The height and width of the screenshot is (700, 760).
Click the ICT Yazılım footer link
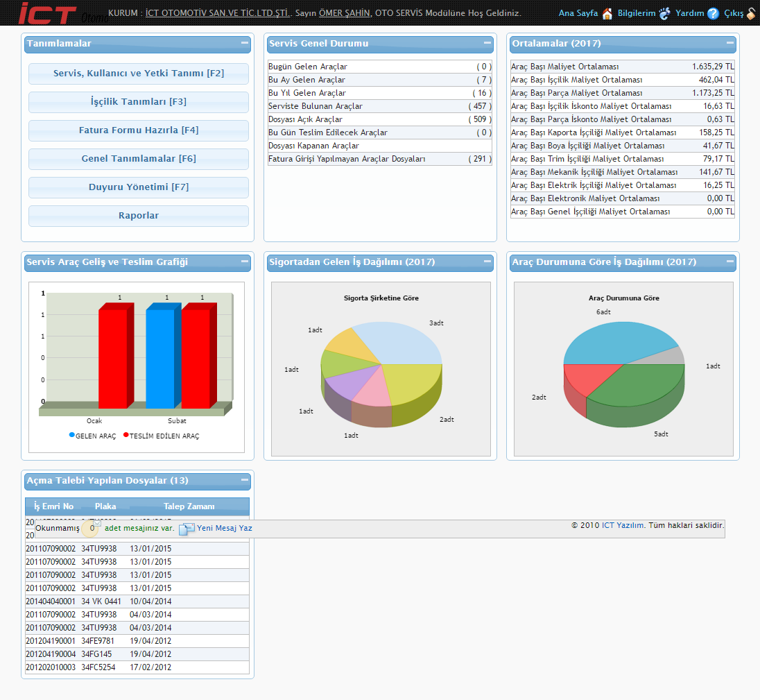coord(623,525)
